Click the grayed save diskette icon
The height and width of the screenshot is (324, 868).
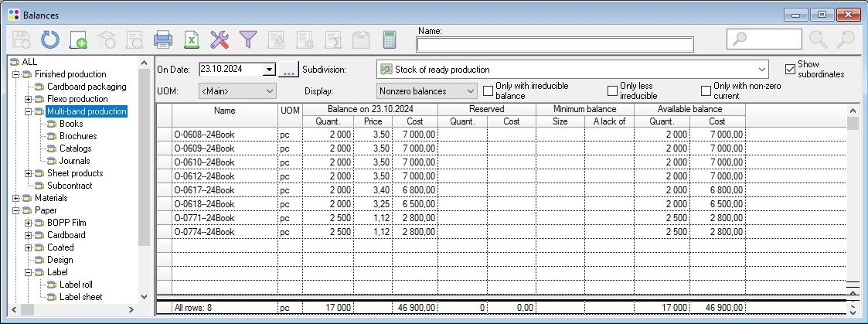(x=22, y=39)
